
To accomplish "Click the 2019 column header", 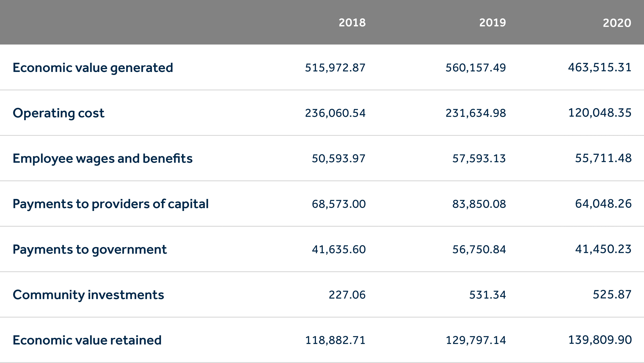I will (x=492, y=23).
